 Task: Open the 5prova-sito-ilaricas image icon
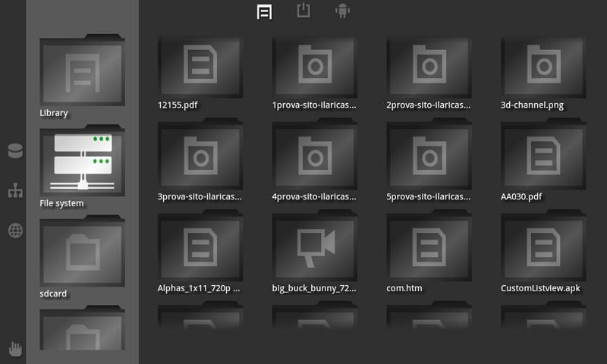(429, 157)
